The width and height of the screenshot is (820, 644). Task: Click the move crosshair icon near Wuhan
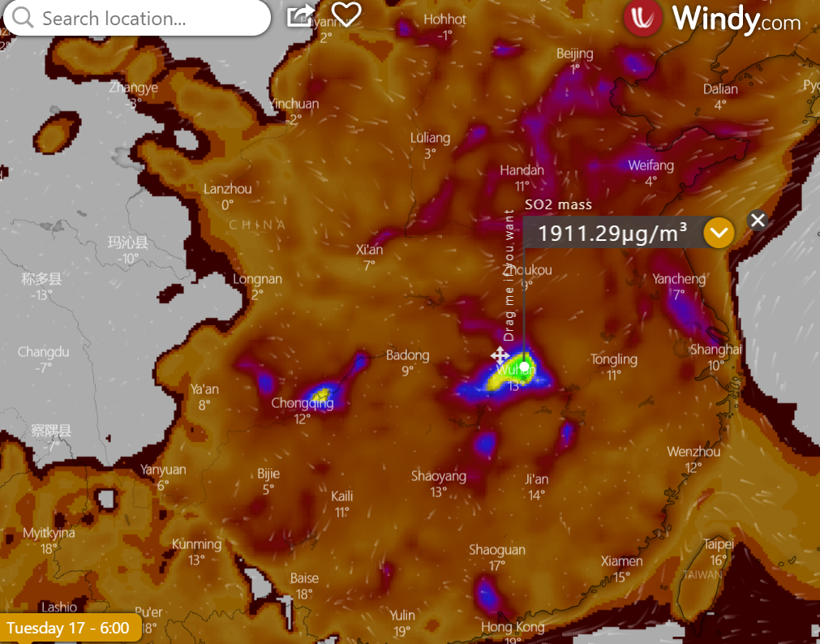click(500, 355)
